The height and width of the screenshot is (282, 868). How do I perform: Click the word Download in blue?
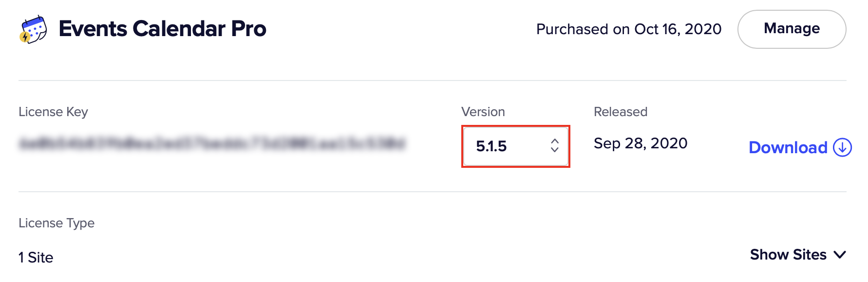pyautogui.click(x=788, y=147)
